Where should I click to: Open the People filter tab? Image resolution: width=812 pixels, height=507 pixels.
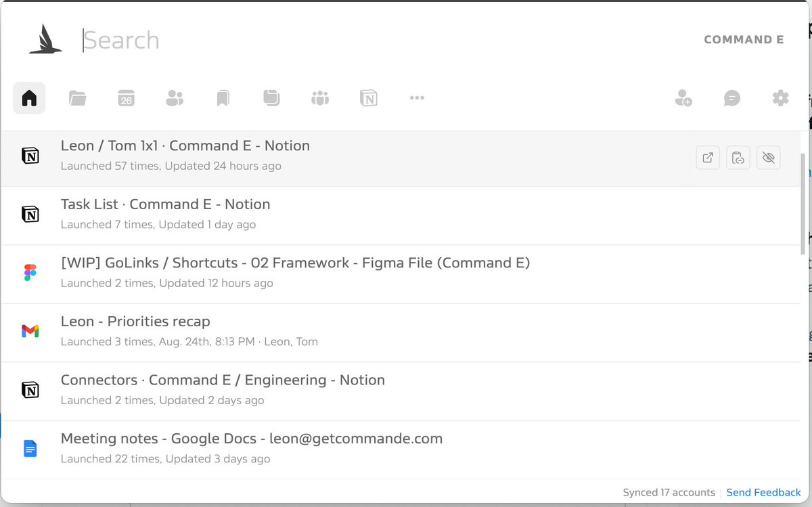point(175,98)
